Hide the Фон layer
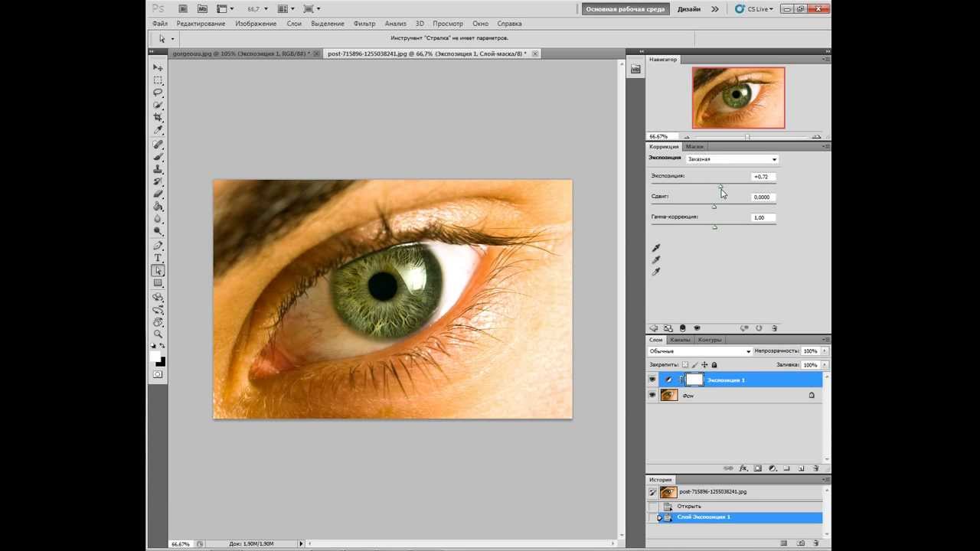Screen dimensions: 980x551 point(652,395)
